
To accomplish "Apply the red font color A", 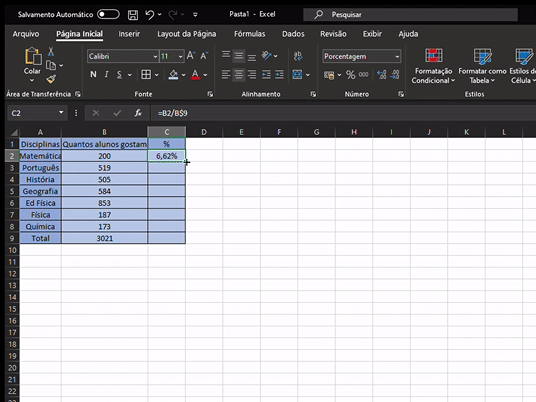I will [x=195, y=75].
